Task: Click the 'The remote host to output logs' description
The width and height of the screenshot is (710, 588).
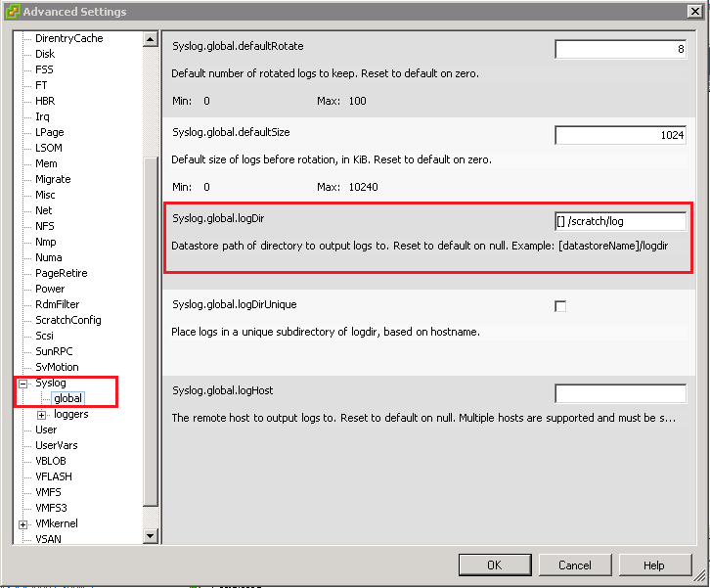Action: tap(423, 418)
